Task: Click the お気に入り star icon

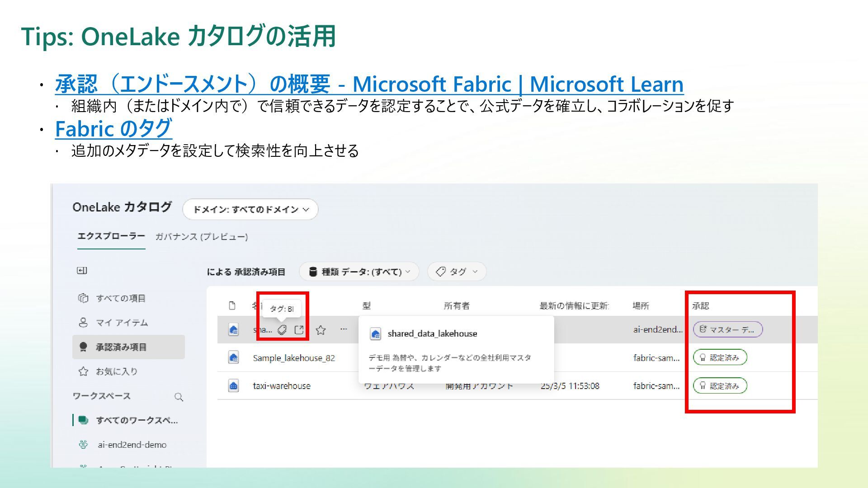Action: [83, 371]
